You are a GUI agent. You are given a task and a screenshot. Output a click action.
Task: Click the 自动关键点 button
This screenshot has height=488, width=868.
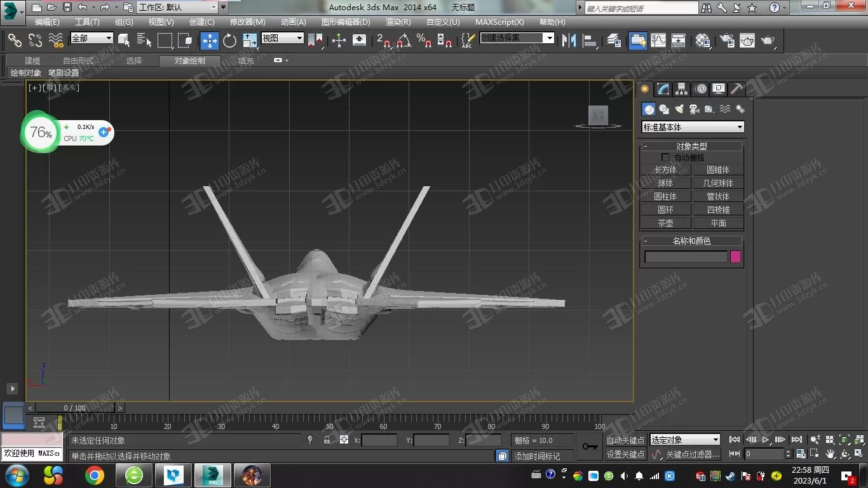click(625, 440)
